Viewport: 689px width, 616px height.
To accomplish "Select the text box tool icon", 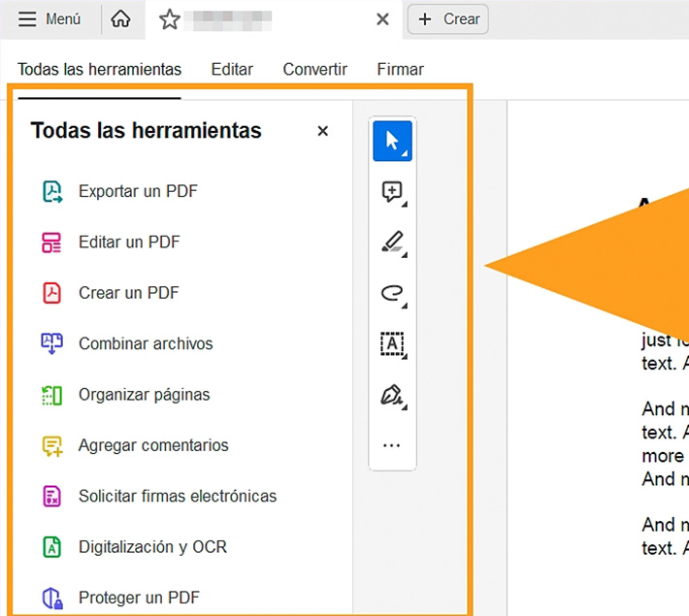I will (x=392, y=344).
